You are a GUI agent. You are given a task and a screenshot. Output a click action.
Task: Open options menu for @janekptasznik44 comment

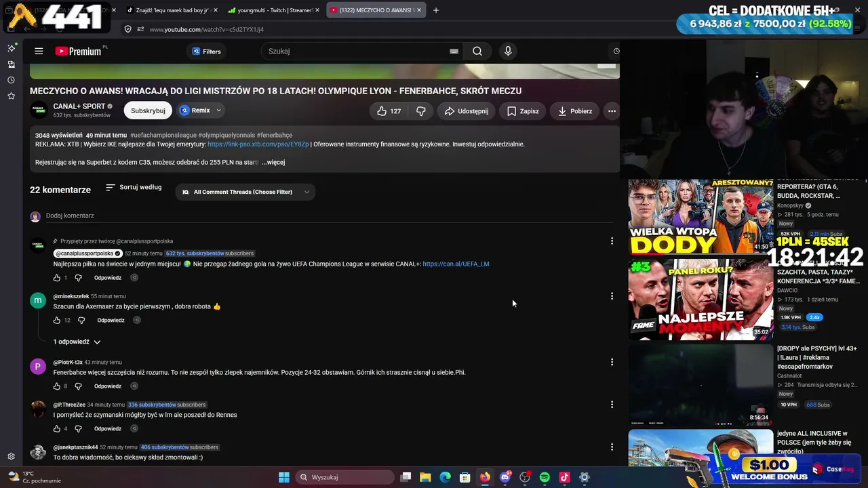tap(612, 447)
